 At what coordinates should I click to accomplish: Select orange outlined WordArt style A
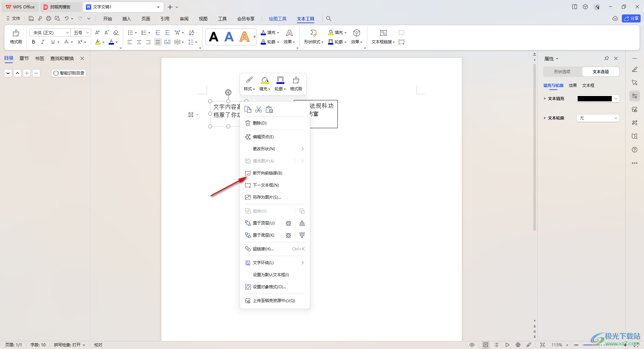tap(245, 37)
